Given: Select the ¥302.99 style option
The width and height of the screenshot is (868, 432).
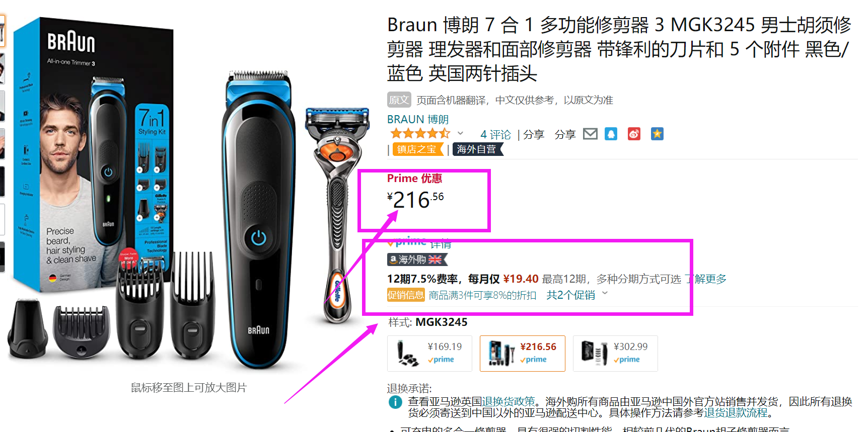Looking at the screenshot, I should coord(615,353).
